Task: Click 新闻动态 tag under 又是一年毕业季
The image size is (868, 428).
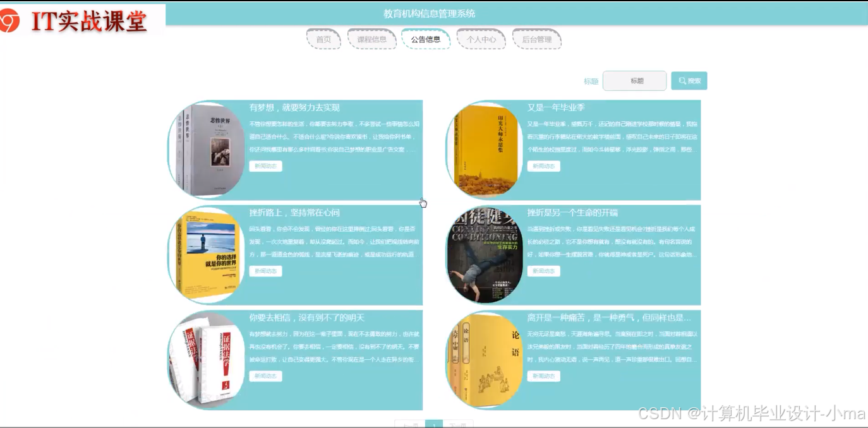Action: (x=544, y=166)
